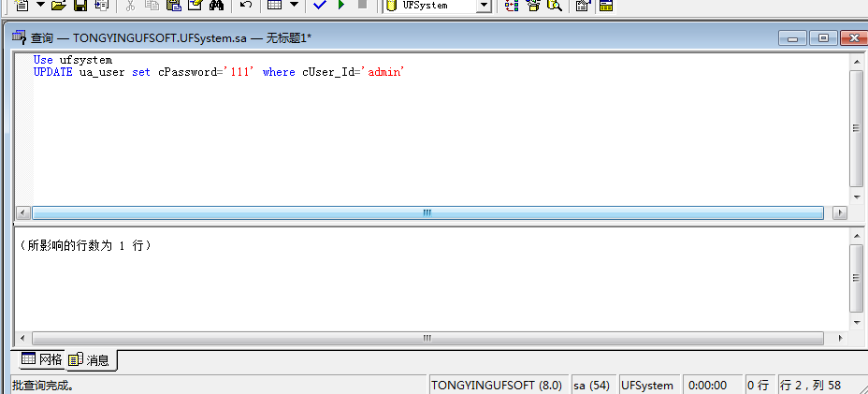868x394 pixels.
Task: Expand the new query dropdown arrow
Action: (x=40, y=6)
